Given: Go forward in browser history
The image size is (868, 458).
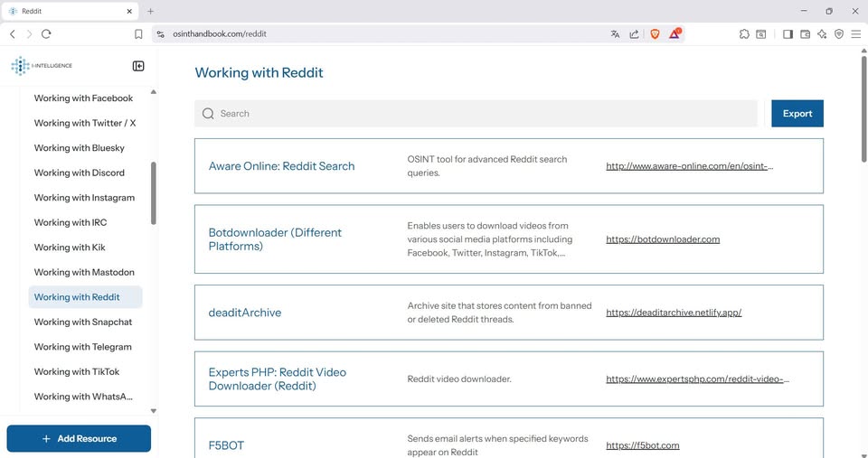Looking at the screenshot, I should click(x=29, y=33).
